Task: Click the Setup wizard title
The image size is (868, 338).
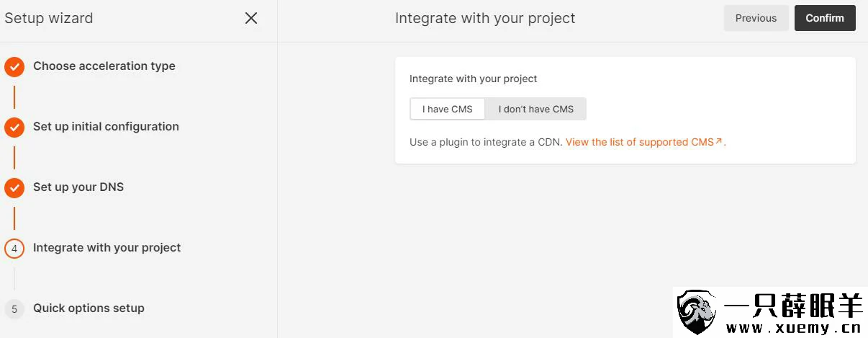Action: pos(49,19)
